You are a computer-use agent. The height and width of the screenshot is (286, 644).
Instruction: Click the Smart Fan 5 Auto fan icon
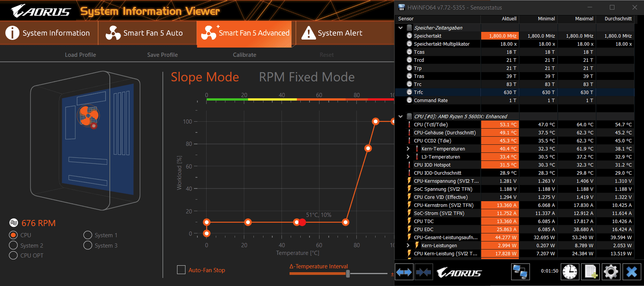click(x=113, y=33)
